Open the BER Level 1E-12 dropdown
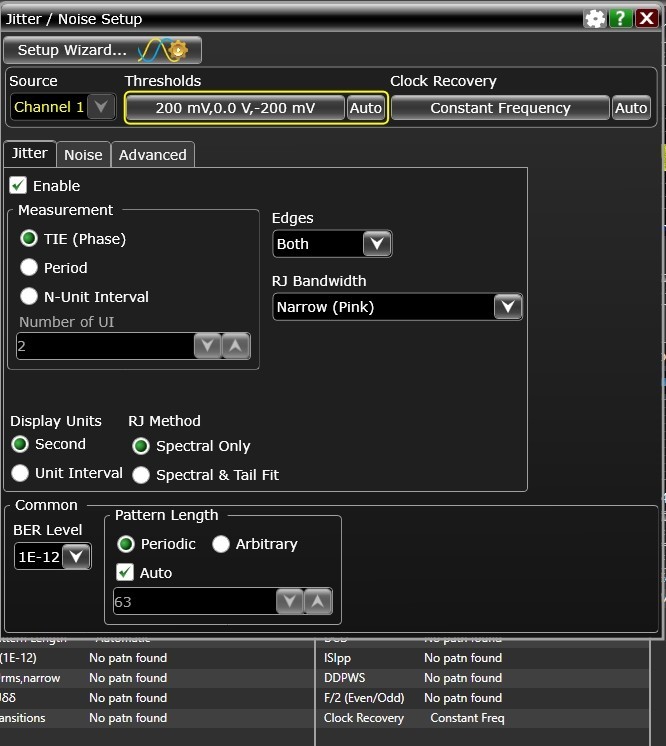The width and height of the screenshot is (666, 746). [x=53, y=557]
